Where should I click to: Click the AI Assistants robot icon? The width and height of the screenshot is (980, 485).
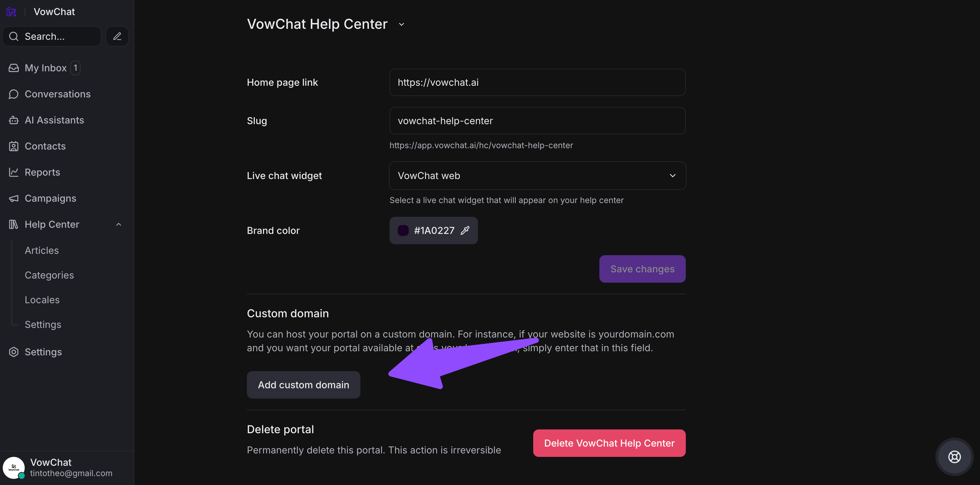(x=14, y=120)
